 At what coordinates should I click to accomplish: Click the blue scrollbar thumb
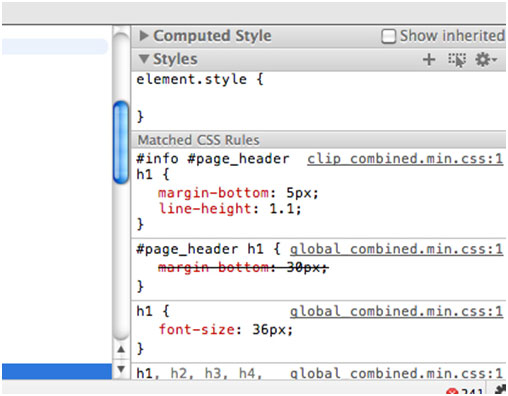121,142
